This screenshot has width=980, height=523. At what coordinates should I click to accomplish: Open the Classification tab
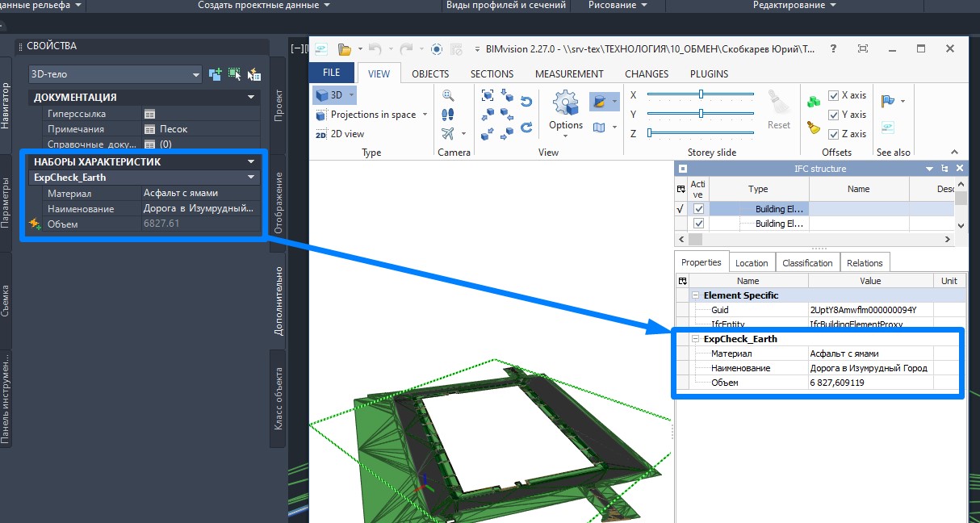(807, 262)
